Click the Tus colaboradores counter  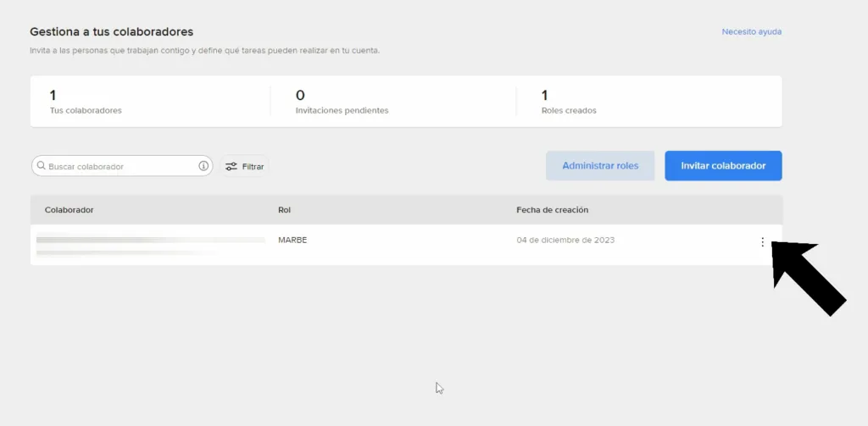(86, 102)
